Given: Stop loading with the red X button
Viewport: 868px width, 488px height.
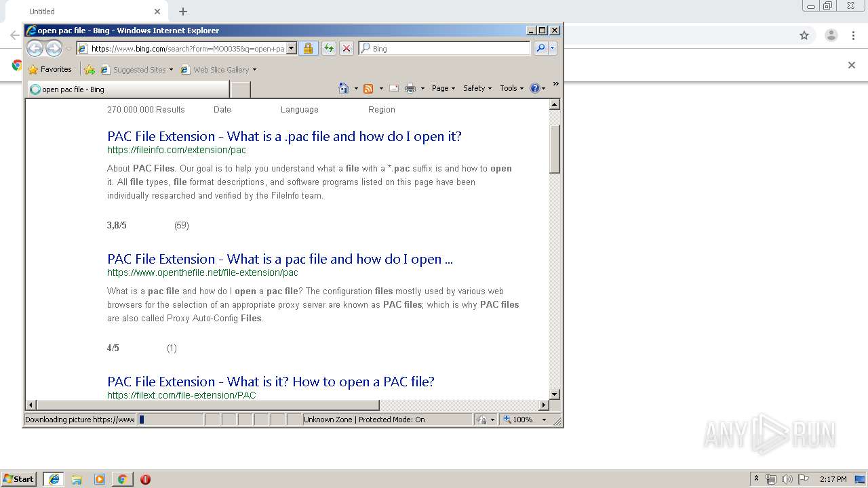Looking at the screenshot, I should 346,48.
